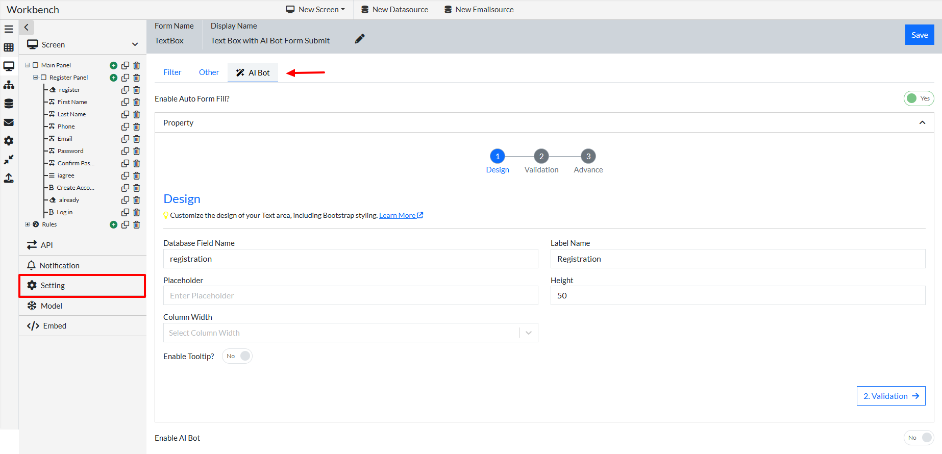Toggle the Enable Auto Form Fill switch
The image size is (942, 454).
[917, 98]
